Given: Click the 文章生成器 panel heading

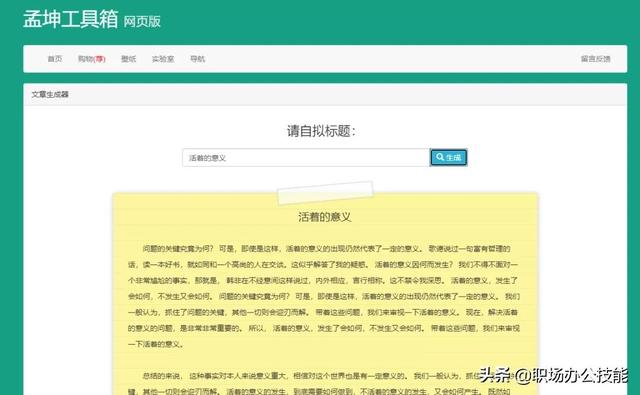Looking at the screenshot, I should point(50,94).
